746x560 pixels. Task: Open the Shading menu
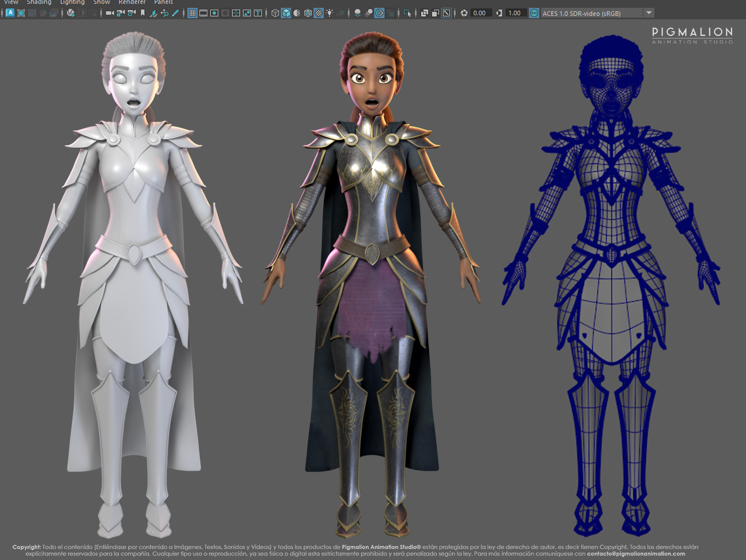click(39, 3)
